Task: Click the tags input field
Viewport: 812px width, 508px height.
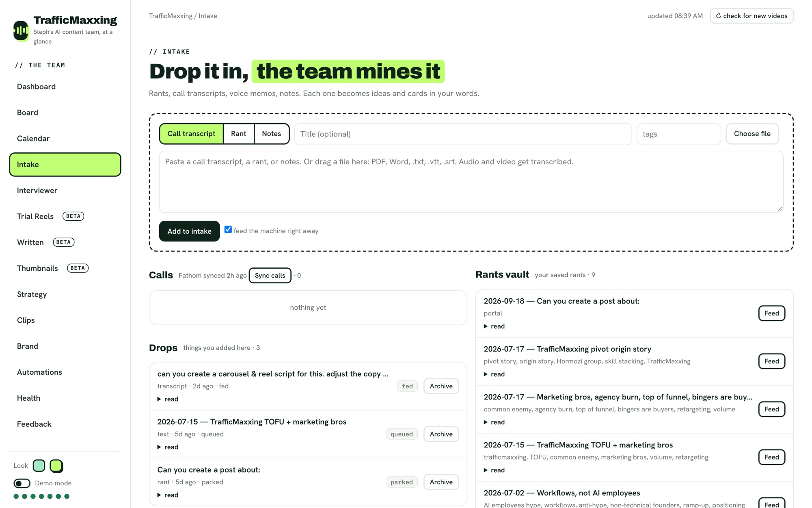Action: click(678, 134)
